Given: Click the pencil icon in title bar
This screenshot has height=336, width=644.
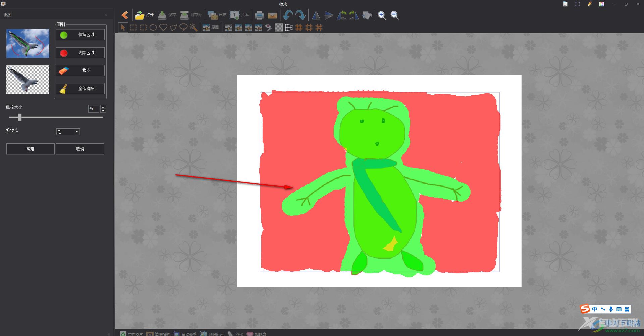Looking at the screenshot, I should click(x=590, y=4).
